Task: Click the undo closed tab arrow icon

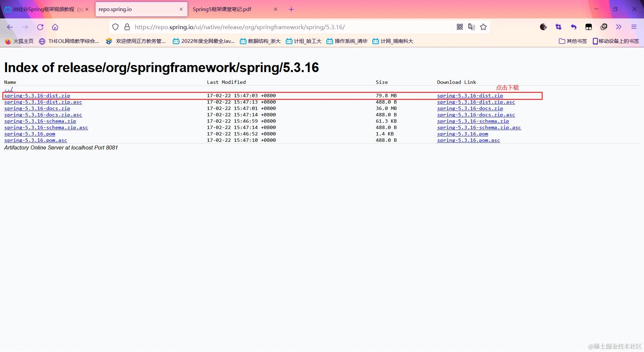Action: (x=574, y=27)
